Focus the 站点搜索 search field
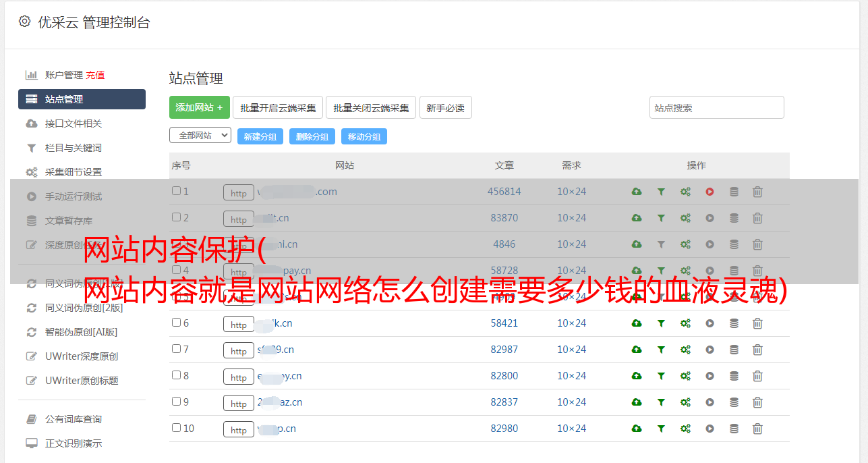This screenshot has height=463, width=868. pyautogui.click(x=717, y=107)
